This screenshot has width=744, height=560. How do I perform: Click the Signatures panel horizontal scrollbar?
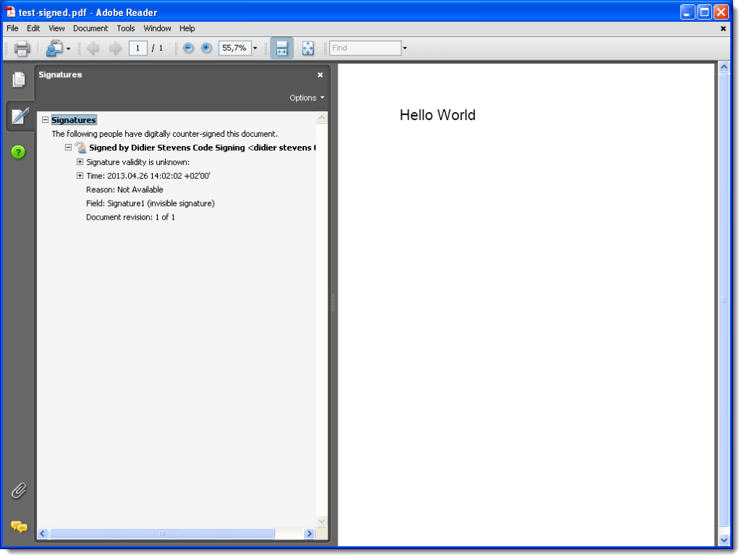162,533
